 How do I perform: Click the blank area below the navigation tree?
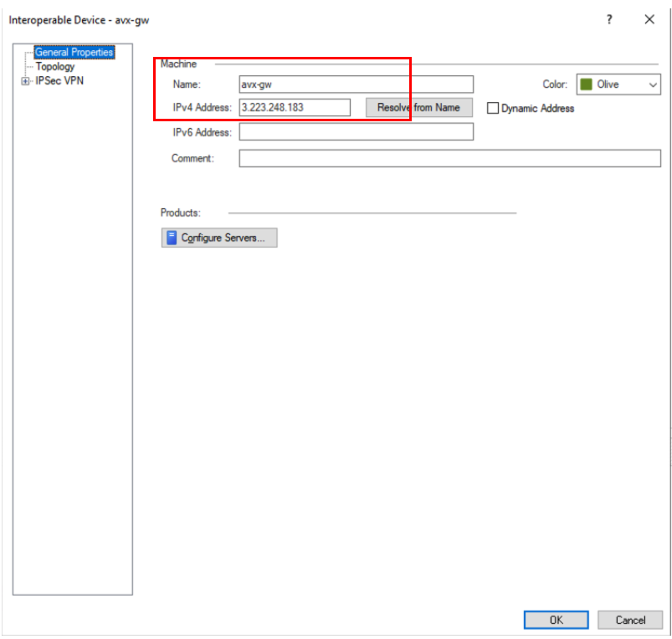[x=73, y=335]
